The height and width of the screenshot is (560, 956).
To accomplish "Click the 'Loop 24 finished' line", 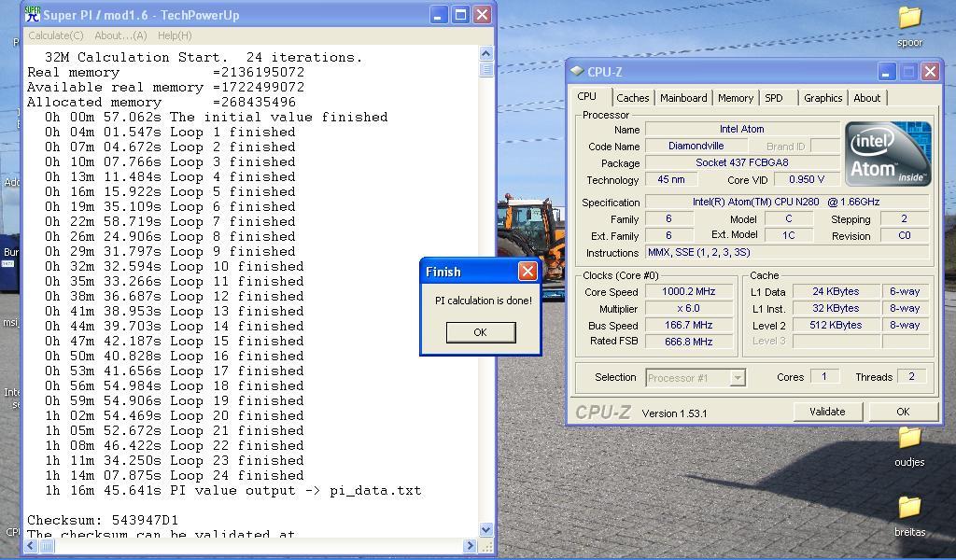I will tap(174, 475).
